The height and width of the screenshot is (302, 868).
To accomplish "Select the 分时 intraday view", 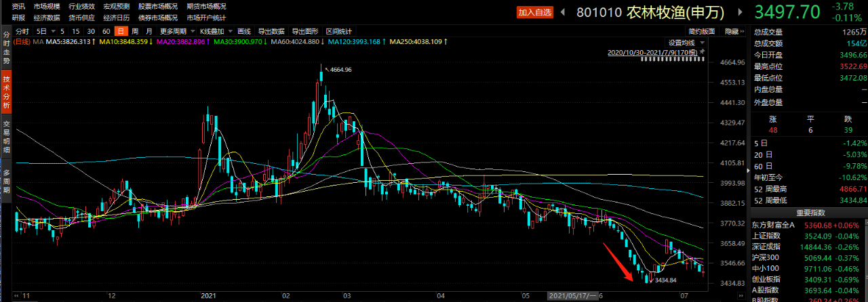I will pos(21,31).
